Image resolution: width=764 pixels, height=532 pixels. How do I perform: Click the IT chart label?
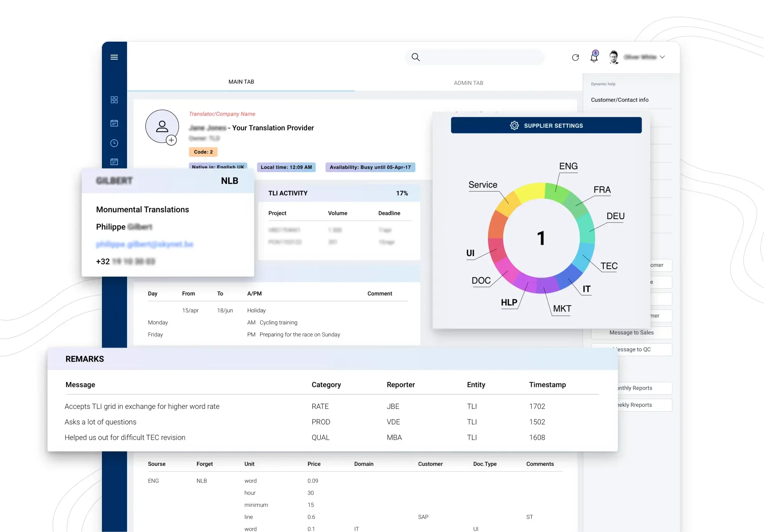click(x=586, y=289)
